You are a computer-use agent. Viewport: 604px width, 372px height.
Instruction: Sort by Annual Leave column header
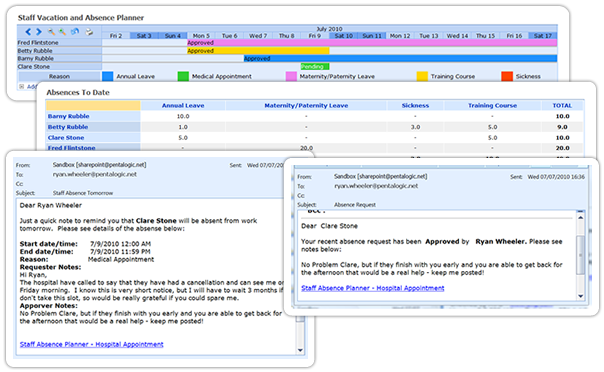[x=183, y=106]
